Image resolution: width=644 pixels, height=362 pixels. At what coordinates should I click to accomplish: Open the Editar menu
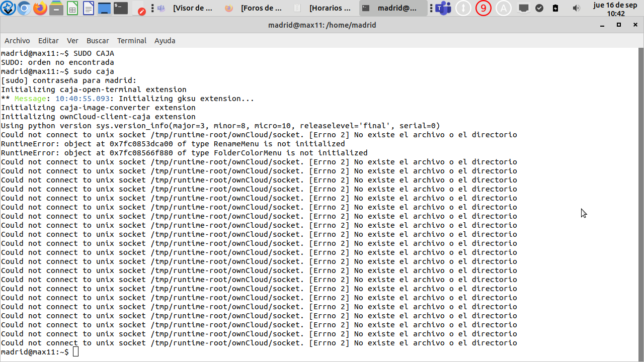coord(48,41)
